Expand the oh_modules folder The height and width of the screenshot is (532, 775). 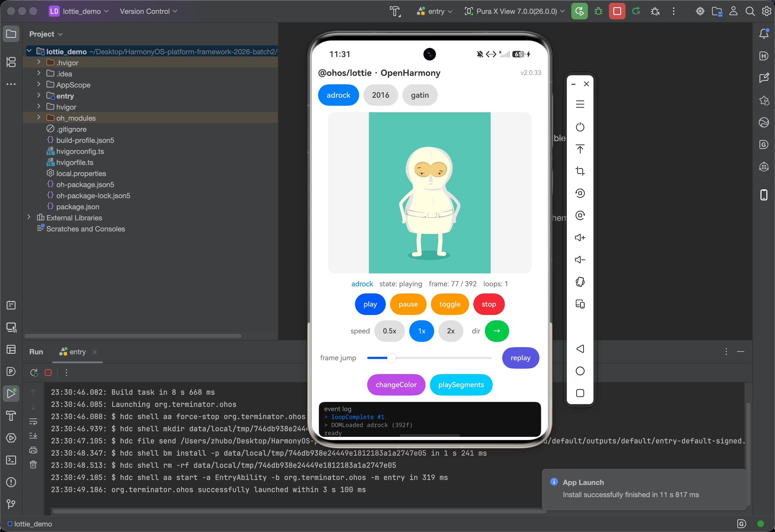[39, 117]
